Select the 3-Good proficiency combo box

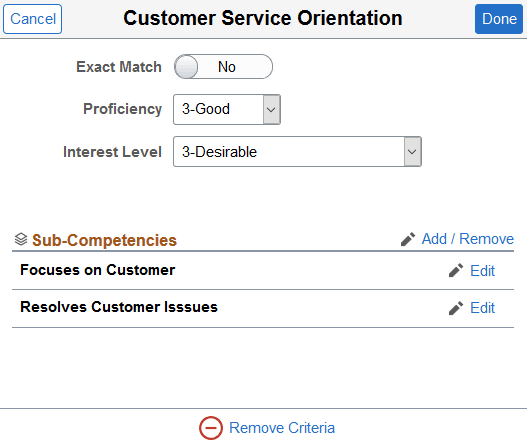point(227,110)
